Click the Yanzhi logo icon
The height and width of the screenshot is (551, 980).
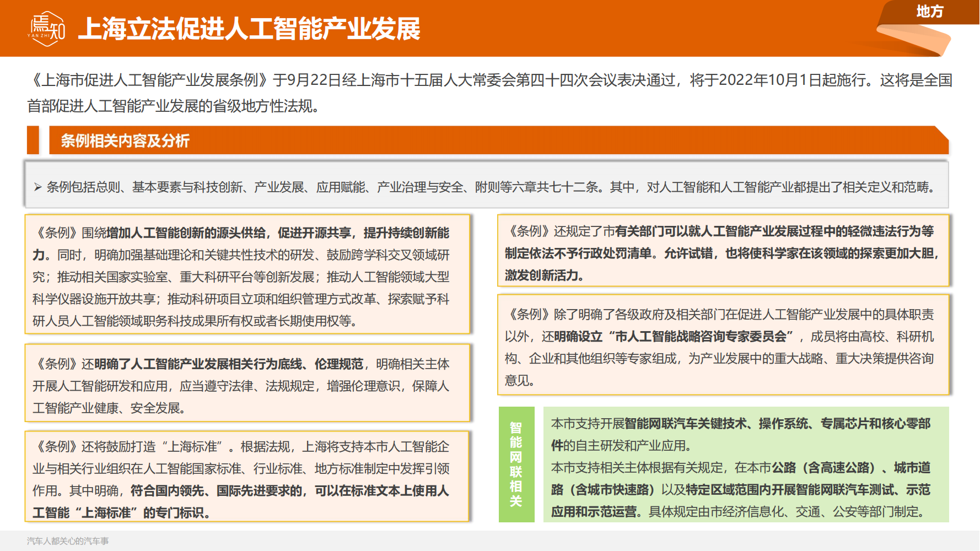tap(47, 29)
